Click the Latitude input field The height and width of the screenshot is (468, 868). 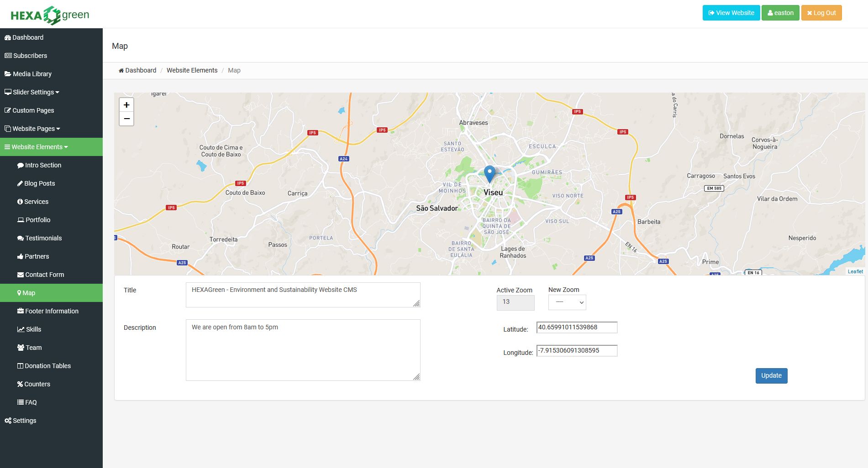pos(577,328)
